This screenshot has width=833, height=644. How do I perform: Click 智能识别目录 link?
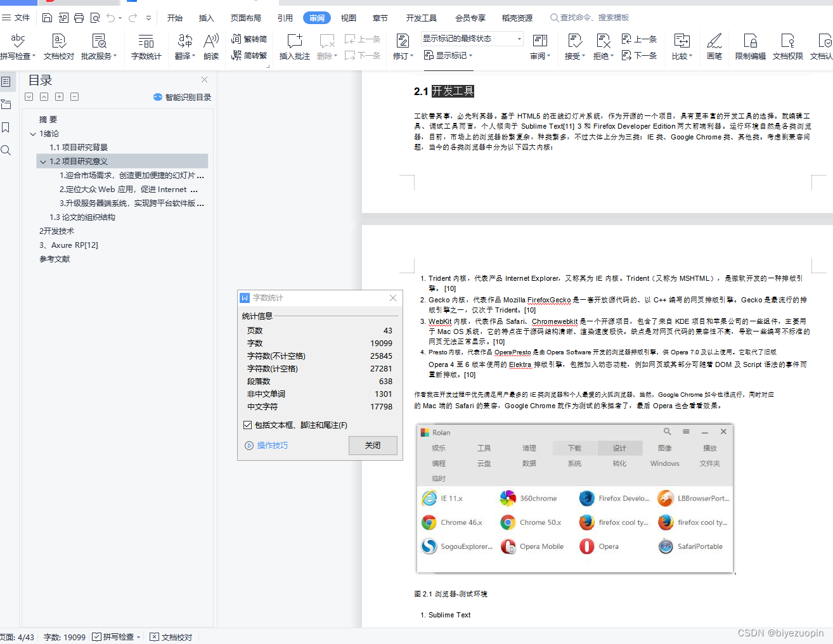(x=183, y=97)
